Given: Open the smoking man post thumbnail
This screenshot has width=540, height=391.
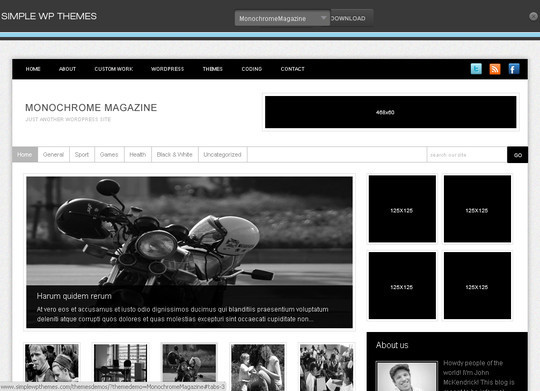Looking at the screenshot, I should (x=52, y=363).
